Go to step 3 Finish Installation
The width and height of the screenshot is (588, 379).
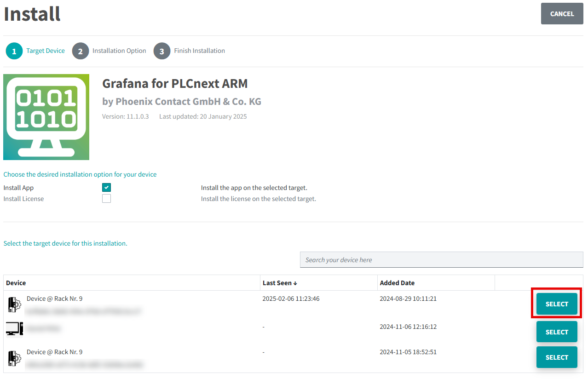click(x=189, y=51)
